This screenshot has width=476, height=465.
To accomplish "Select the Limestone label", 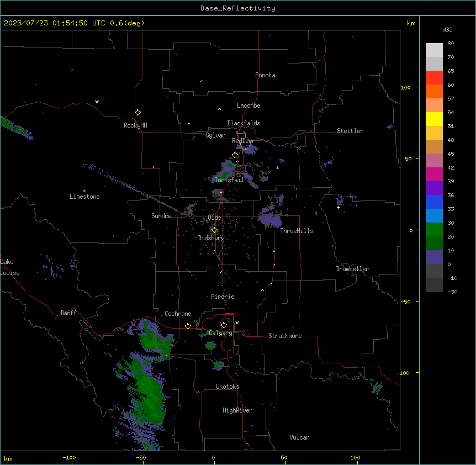I will pyautogui.click(x=84, y=197).
